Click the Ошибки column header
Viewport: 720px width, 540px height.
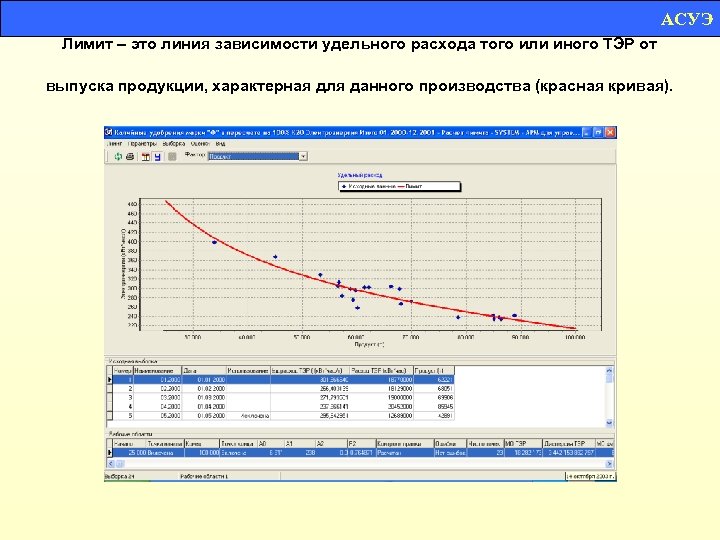450,444
